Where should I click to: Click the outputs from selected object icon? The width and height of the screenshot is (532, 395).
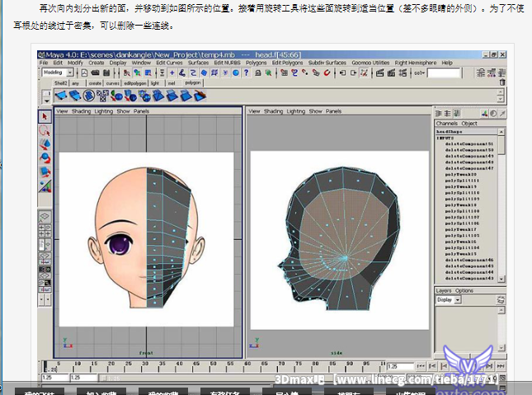pyautogui.click(x=354, y=73)
